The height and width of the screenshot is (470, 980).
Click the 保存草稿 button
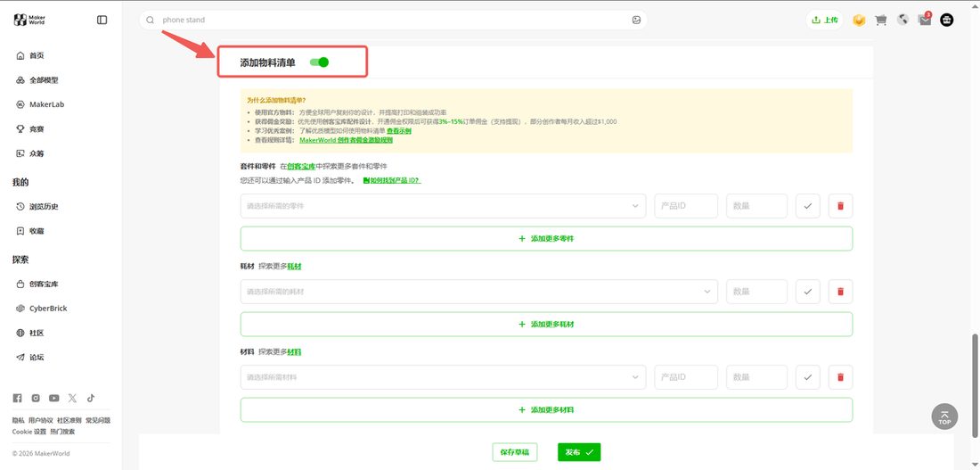(x=514, y=452)
